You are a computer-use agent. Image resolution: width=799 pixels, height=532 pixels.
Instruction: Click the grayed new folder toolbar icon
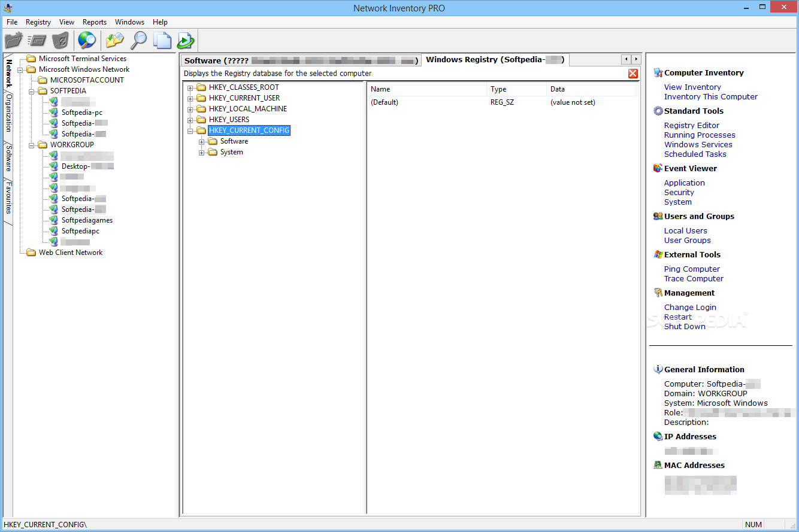(x=13, y=41)
